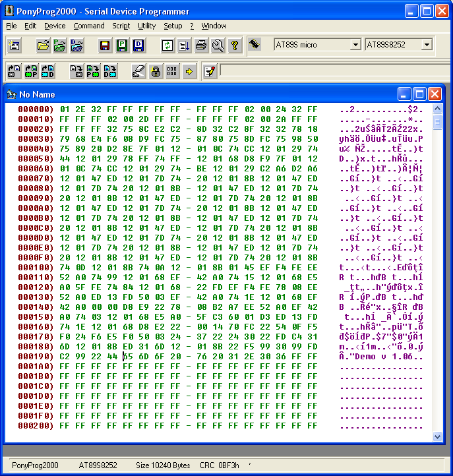Click first byte 01 in row 000000)
Image resolution: width=453 pixels, height=476 pixels.
coord(65,109)
